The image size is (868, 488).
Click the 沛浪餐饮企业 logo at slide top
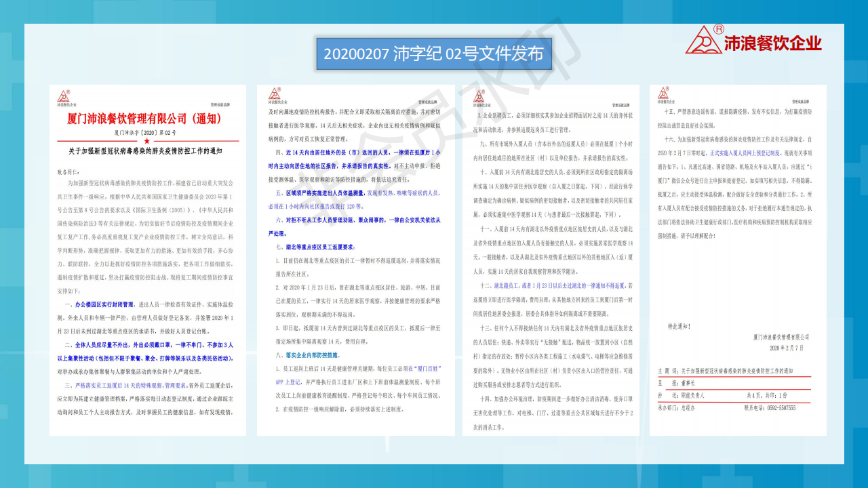[753, 40]
